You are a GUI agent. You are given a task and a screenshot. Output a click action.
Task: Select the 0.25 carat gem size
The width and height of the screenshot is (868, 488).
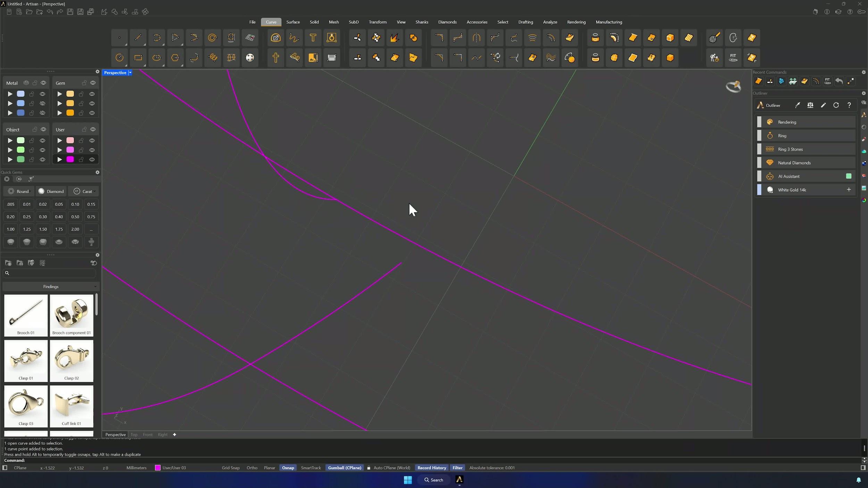click(x=27, y=217)
